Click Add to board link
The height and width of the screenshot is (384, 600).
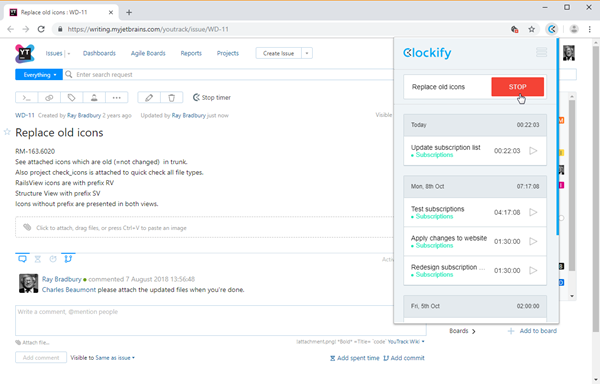point(532,331)
